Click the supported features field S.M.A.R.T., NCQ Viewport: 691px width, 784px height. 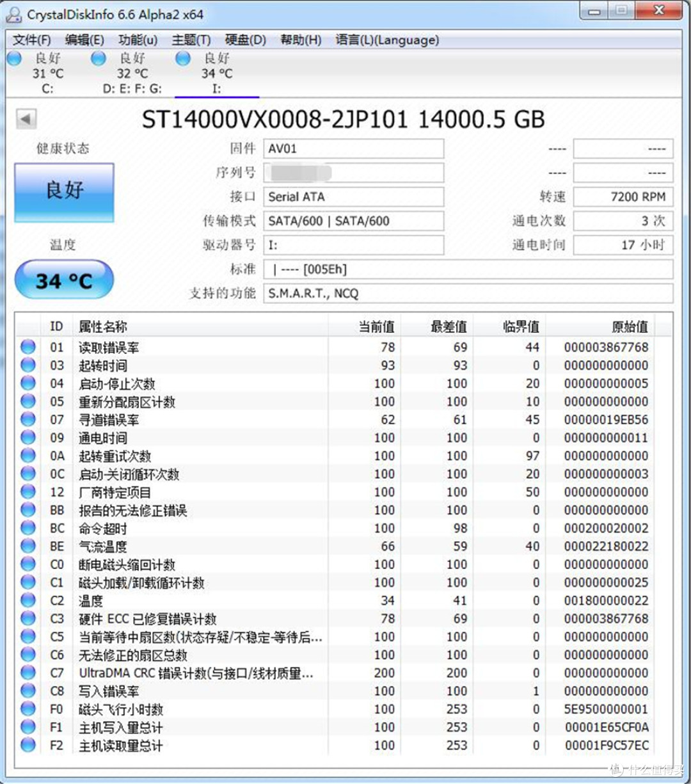[468, 293]
